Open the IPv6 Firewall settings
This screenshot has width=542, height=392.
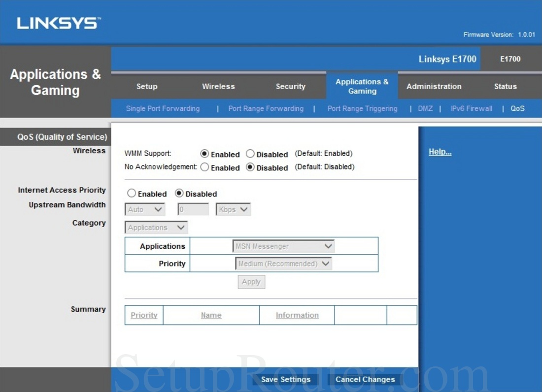click(x=471, y=108)
